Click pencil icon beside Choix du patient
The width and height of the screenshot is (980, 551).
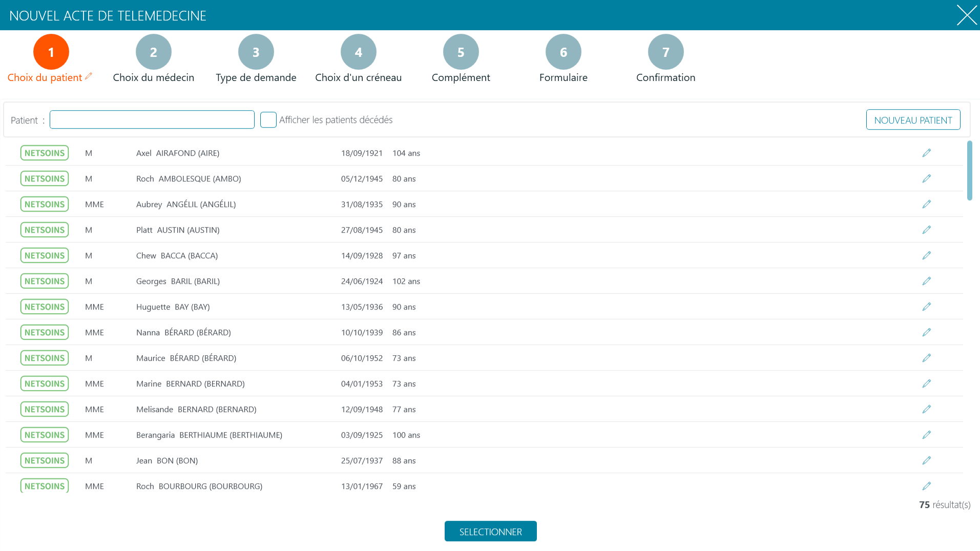click(89, 76)
